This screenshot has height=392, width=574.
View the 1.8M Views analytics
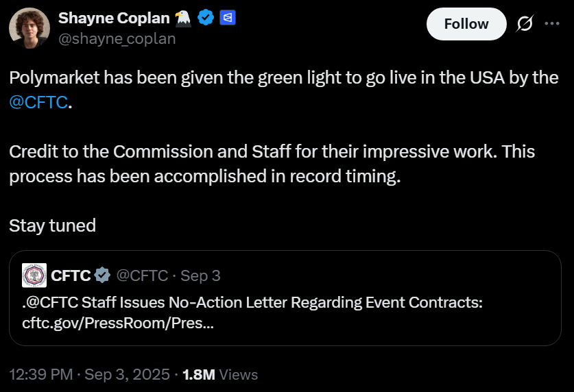pyautogui.click(x=220, y=374)
